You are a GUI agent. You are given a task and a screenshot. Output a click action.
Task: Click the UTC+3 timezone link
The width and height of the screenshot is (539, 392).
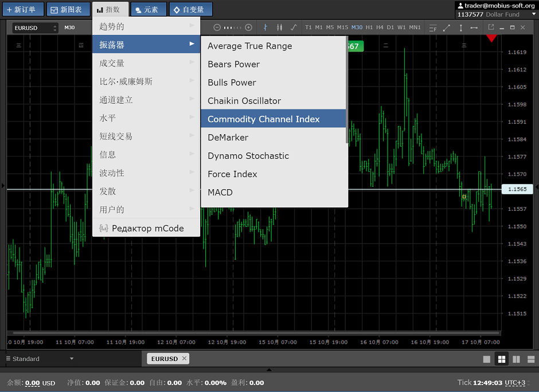tap(515, 383)
